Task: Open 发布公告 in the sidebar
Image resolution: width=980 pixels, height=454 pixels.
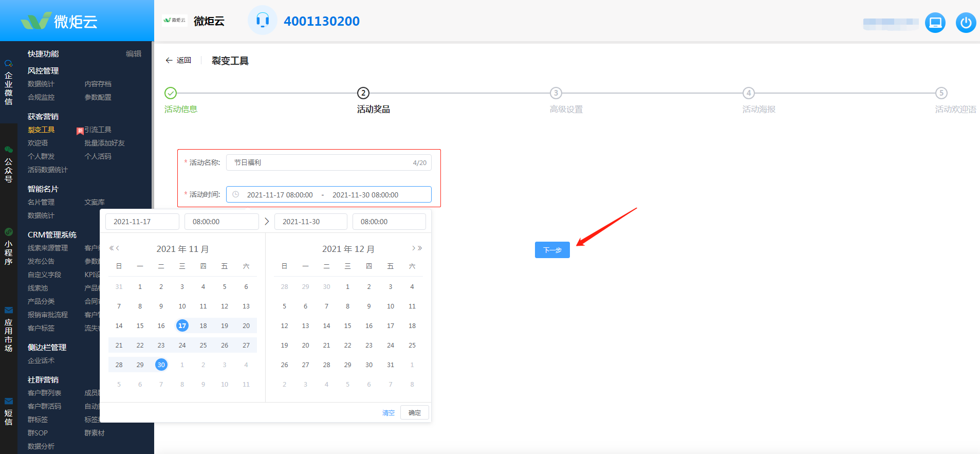Action: coord(41,262)
